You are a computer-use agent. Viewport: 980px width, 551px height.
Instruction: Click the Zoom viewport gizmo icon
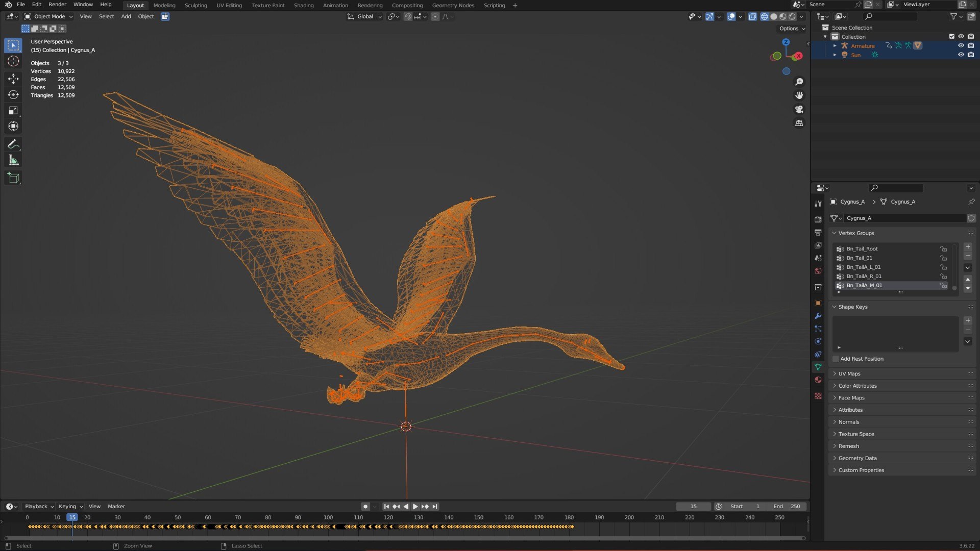[x=799, y=82]
